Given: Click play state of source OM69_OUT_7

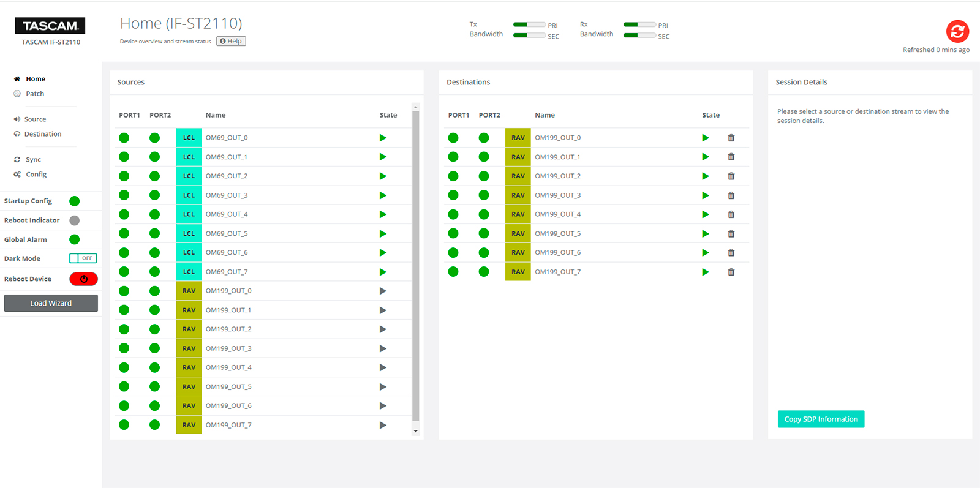Looking at the screenshot, I should [x=383, y=272].
